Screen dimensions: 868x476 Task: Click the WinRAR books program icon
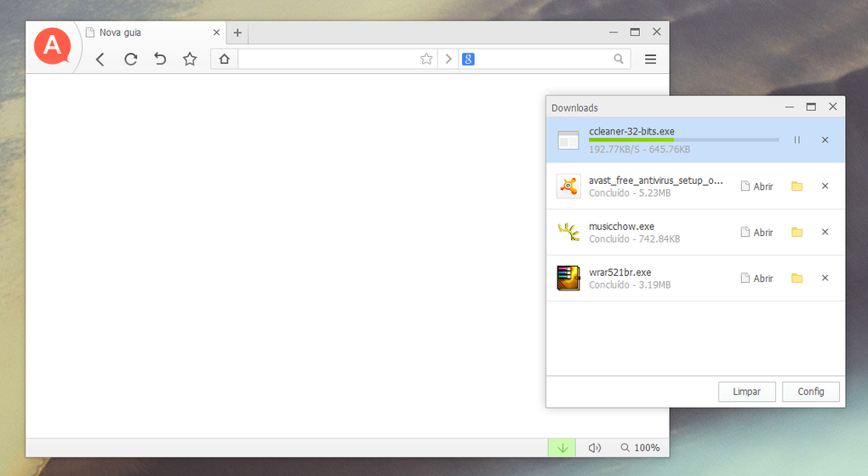tap(568, 278)
